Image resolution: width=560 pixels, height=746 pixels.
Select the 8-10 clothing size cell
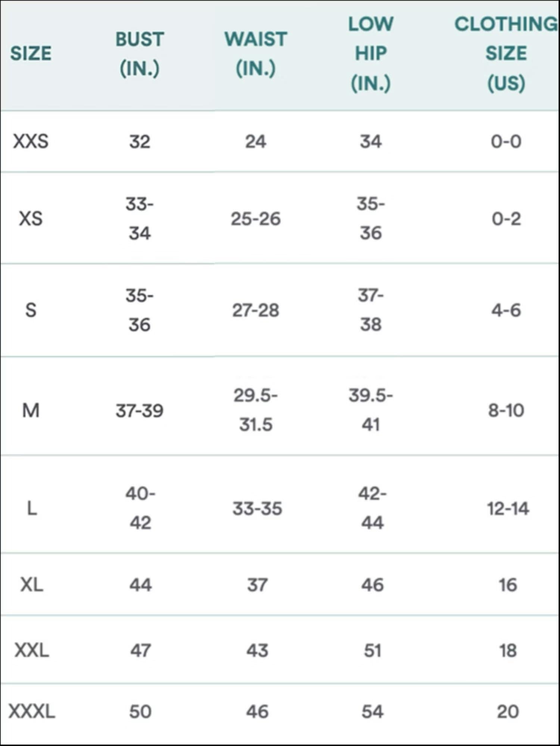point(506,411)
